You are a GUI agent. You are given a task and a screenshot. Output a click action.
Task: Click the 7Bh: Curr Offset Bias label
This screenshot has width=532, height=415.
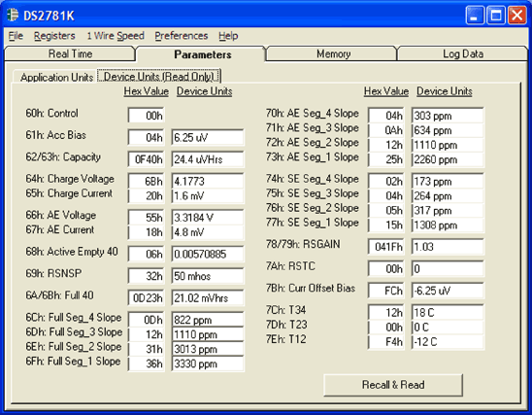pos(311,288)
